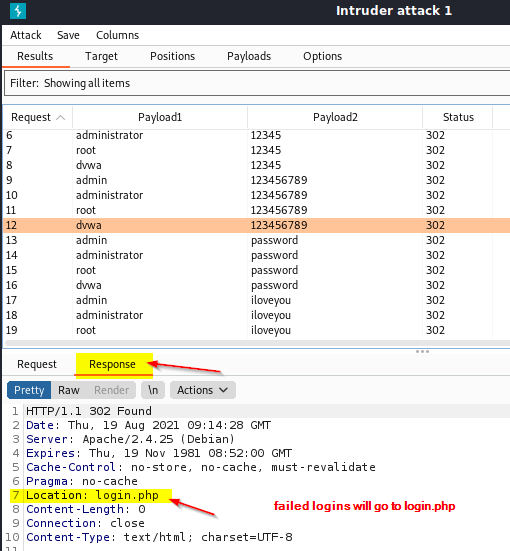510x551 pixels.
Task: Sort by the Status column header
Action: click(x=458, y=117)
